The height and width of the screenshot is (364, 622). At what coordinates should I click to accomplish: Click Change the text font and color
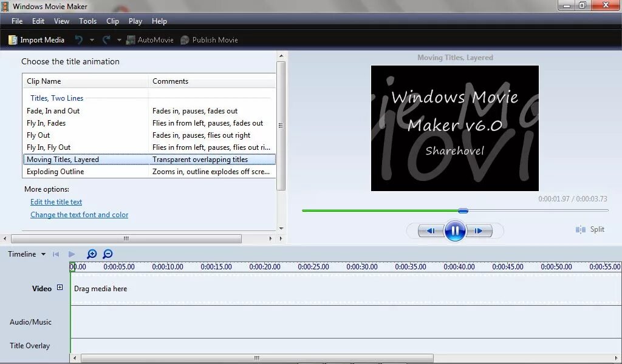pyautogui.click(x=80, y=215)
